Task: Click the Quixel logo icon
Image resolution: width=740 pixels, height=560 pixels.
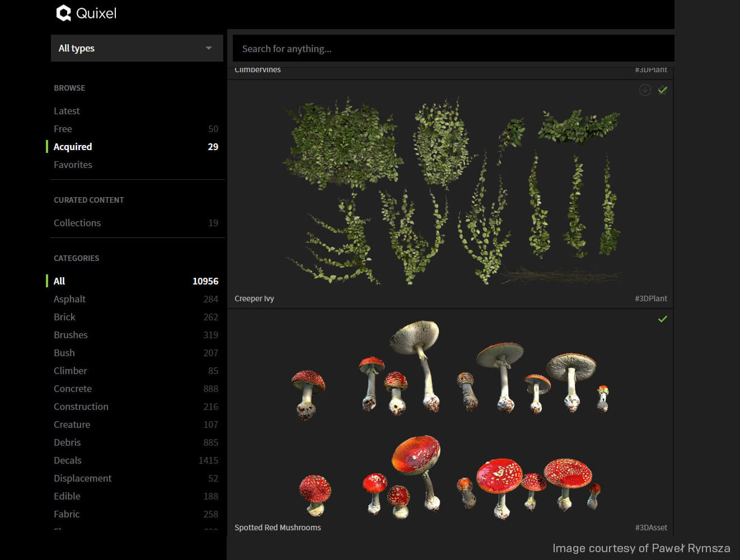Action: point(64,13)
